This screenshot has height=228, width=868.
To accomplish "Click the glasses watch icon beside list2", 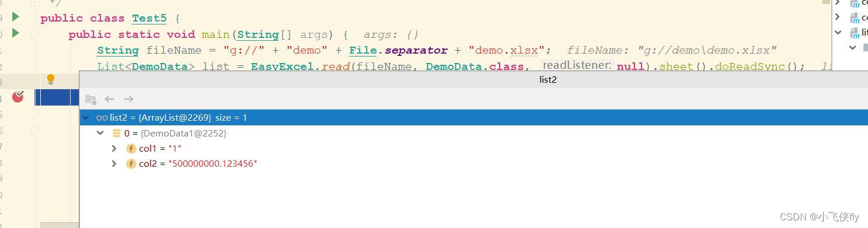I will click(x=102, y=118).
